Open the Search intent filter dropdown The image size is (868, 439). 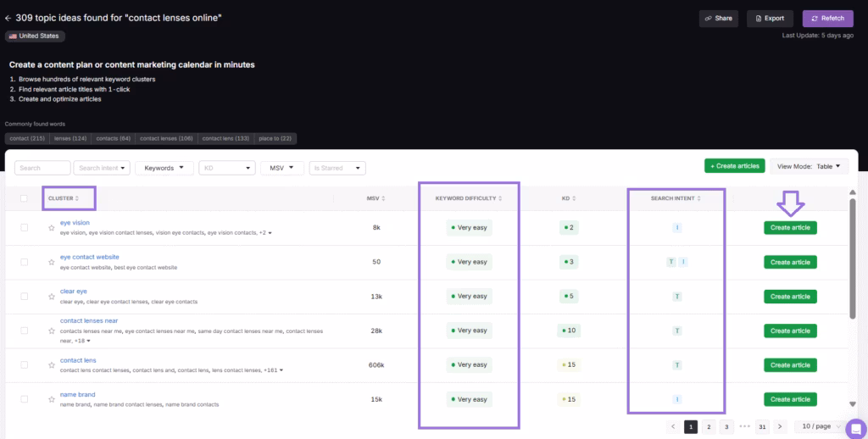pyautogui.click(x=102, y=168)
